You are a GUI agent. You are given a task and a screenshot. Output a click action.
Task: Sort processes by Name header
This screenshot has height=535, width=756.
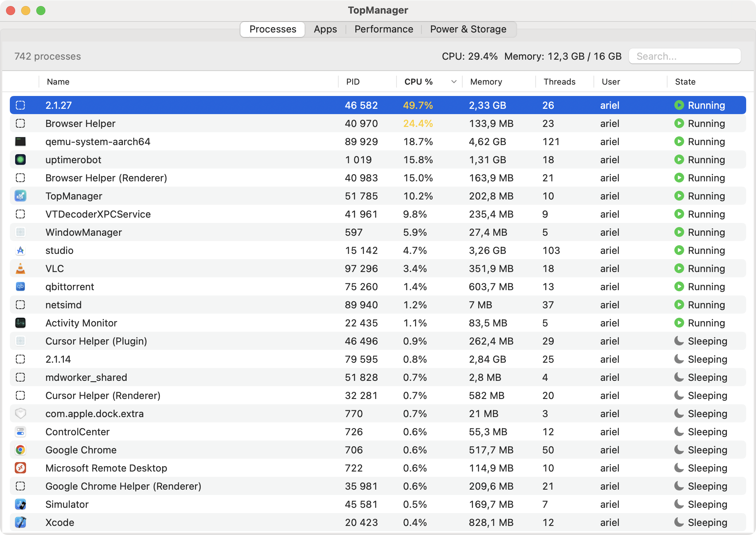pyautogui.click(x=58, y=82)
